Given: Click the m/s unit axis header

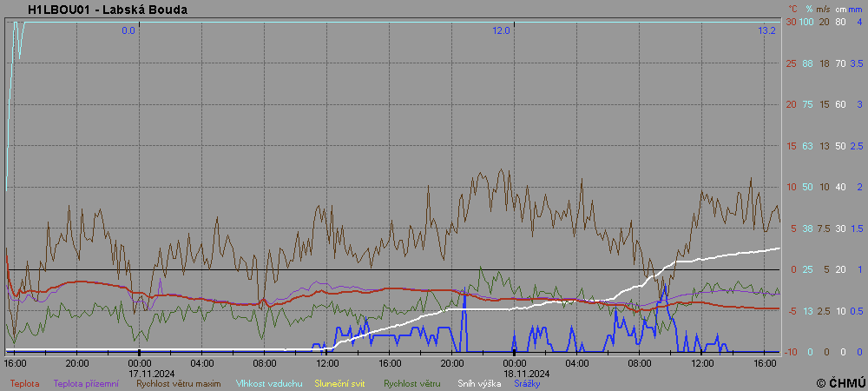Looking at the screenshot, I should coord(823,9).
